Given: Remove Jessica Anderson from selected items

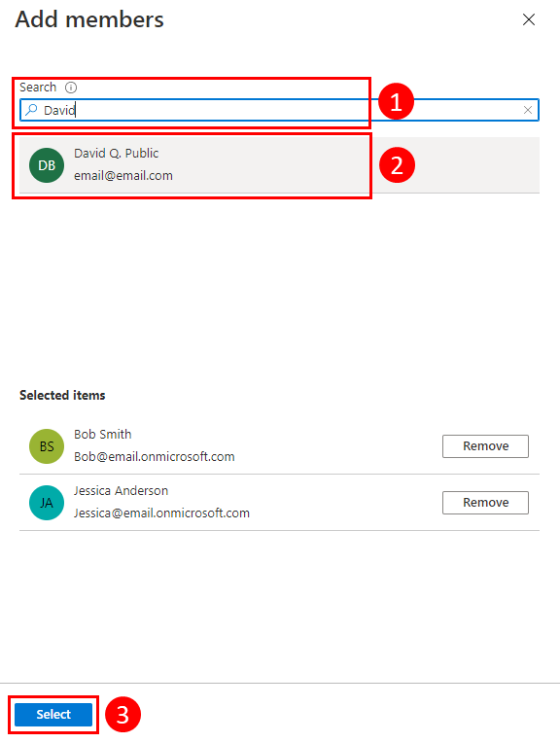Looking at the screenshot, I should 485,503.
